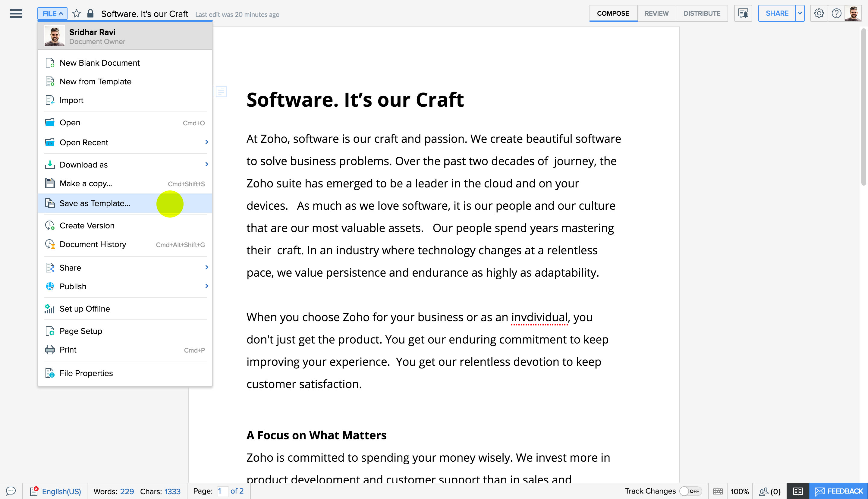Image resolution: width=868 pixels, height=499 pixels.
Task: Click the 'Software. It's our Craft' document heading
Action: (x=355, y=99)
